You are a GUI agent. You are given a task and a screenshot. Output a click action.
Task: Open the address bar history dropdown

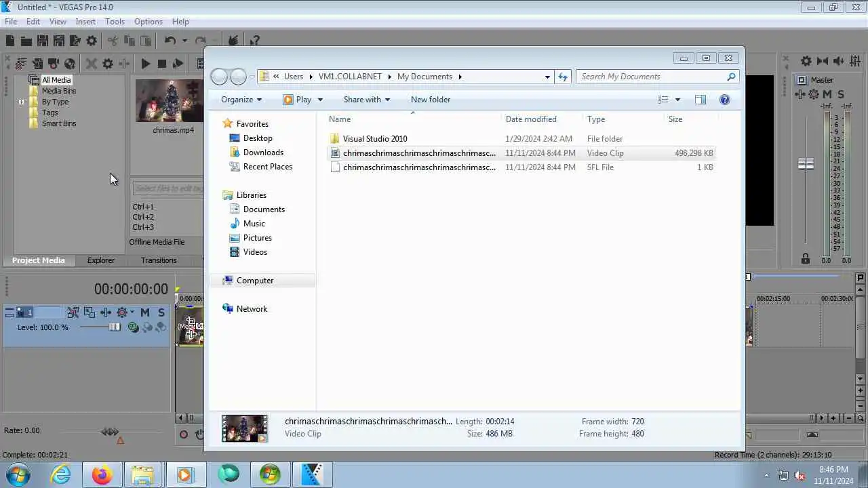click(x=547, y=77)
